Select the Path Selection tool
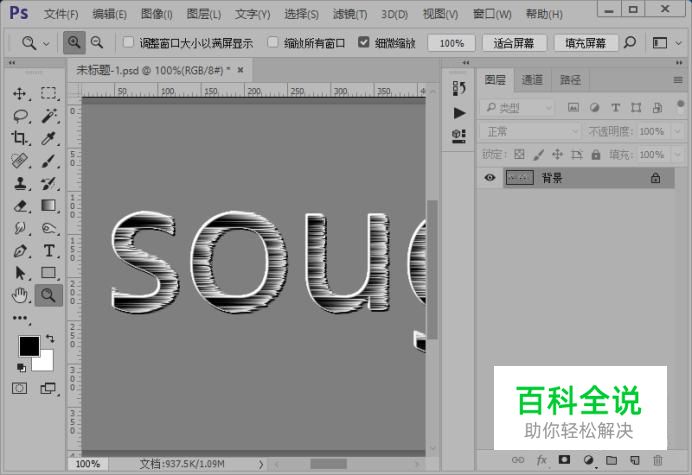692x475 pixels. coord(19,273)
